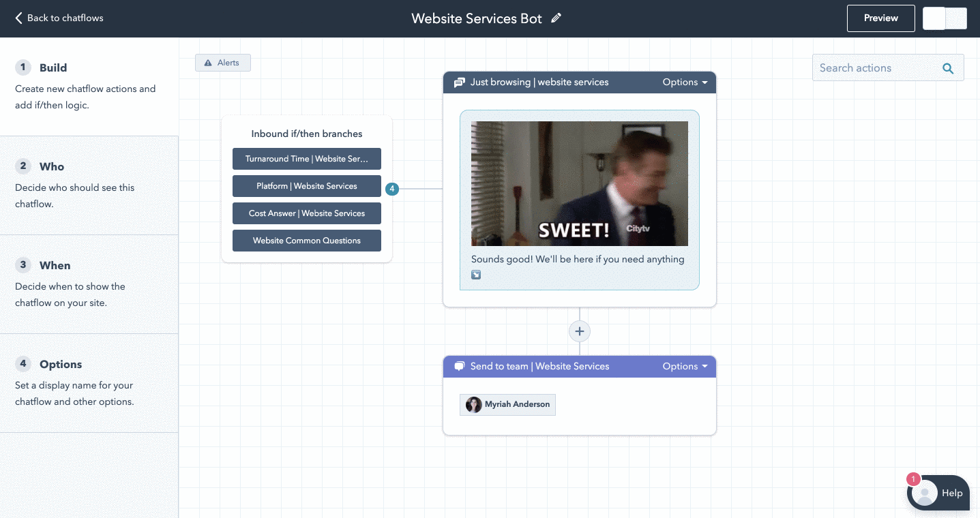The width and height of the screenshot is (980, 518).
Task: Open Options dropdown on Just browsing card
Action: (x=685, y=82)
